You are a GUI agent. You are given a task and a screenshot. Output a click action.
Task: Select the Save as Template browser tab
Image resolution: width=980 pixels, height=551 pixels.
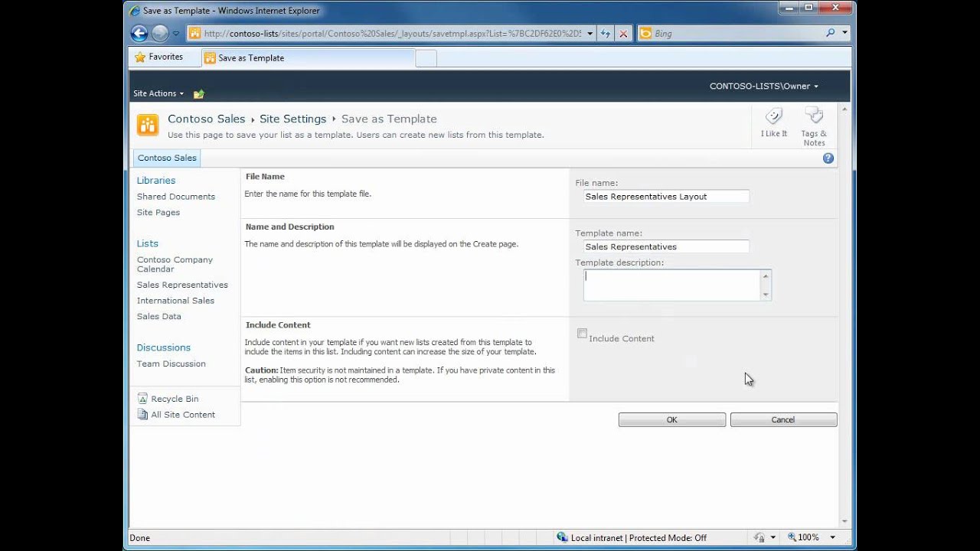[309, 58]
